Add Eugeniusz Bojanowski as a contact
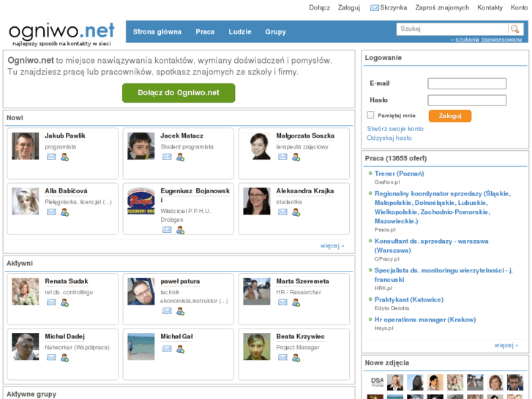Image resolution: width=532 pixels, height=399 pixels. tap(180, 230)
